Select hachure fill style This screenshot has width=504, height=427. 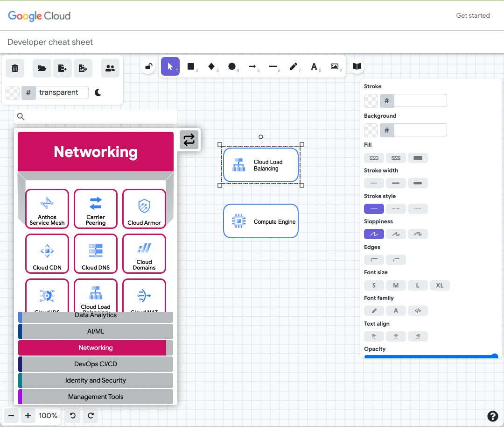click(x=374, y=158)
